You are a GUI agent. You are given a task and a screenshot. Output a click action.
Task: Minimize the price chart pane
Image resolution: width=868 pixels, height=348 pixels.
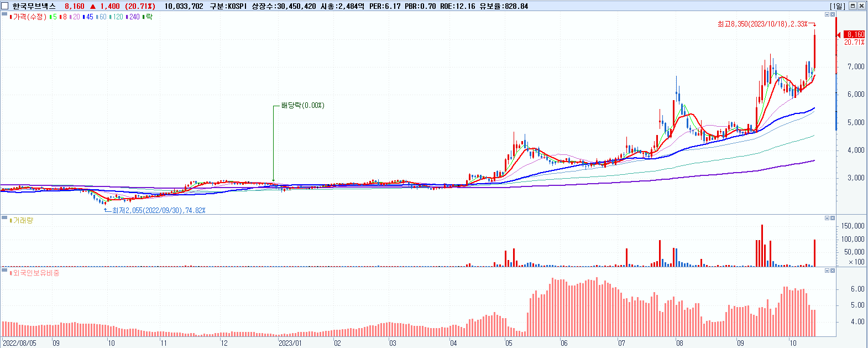click(828, 15)
